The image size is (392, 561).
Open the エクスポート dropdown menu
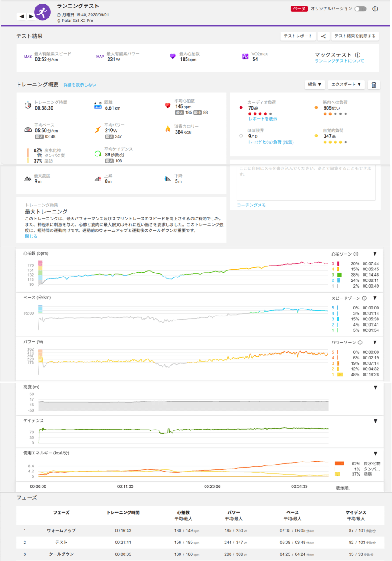(346, 85)
